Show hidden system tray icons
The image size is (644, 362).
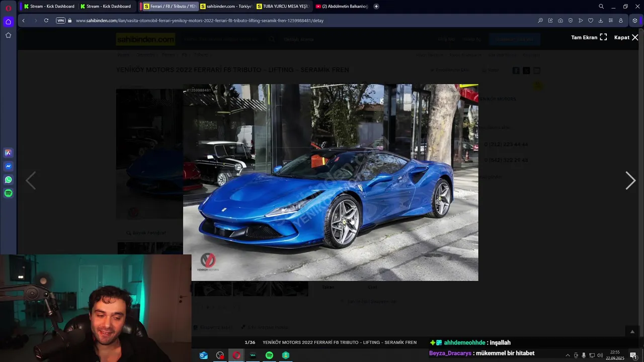[x=568, y=355]
